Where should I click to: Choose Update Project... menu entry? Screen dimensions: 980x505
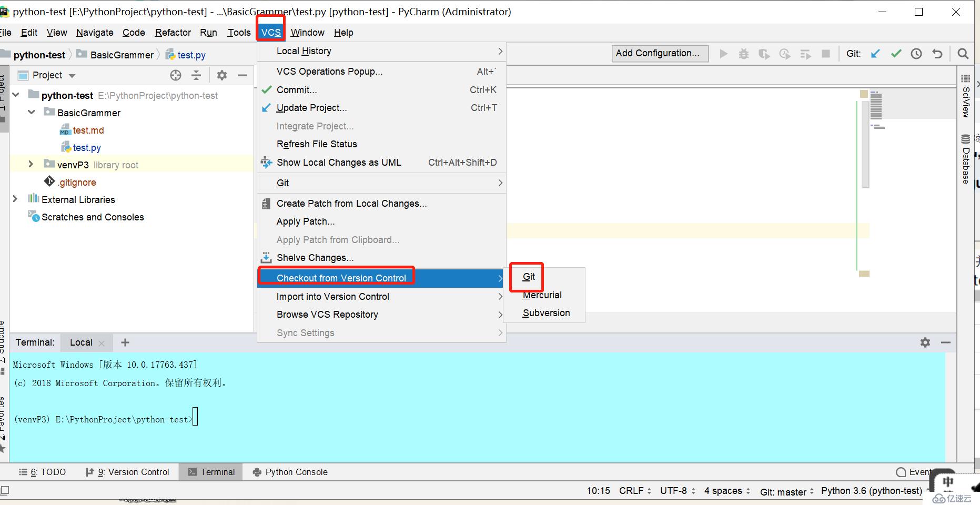(381, 108)
